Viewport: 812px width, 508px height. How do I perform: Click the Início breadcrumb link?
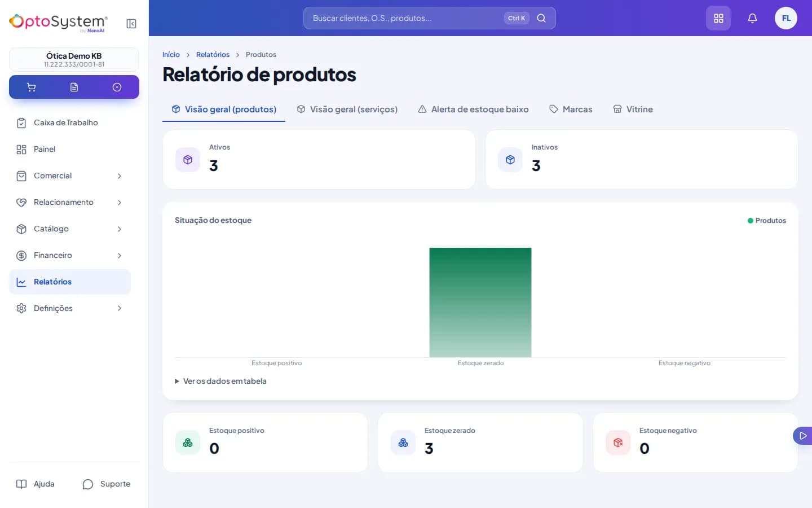tap(171, 55)
